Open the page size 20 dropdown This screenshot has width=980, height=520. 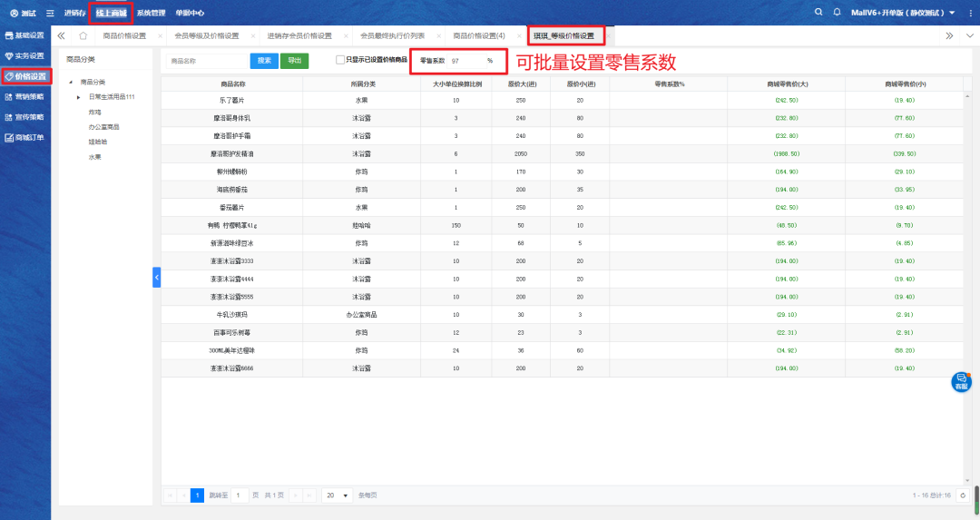(x=338, y=495)
